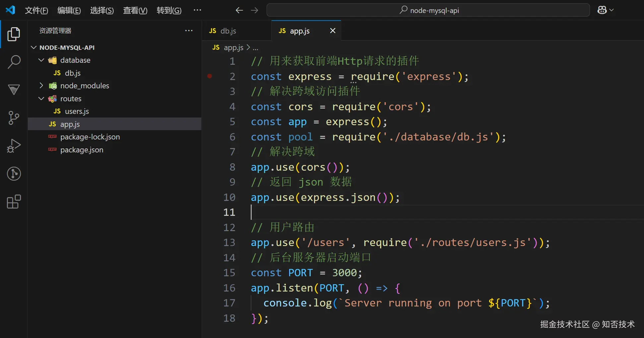This screenshot has height=338, width=644.
Task: Open the Source Control view
Action: point(14,118)
